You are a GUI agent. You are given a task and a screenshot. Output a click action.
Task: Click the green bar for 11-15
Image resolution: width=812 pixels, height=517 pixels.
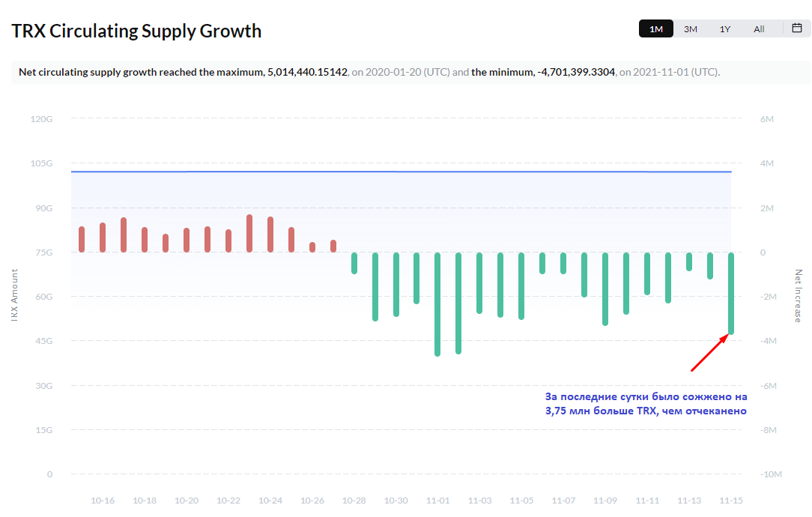pos(731,293)
